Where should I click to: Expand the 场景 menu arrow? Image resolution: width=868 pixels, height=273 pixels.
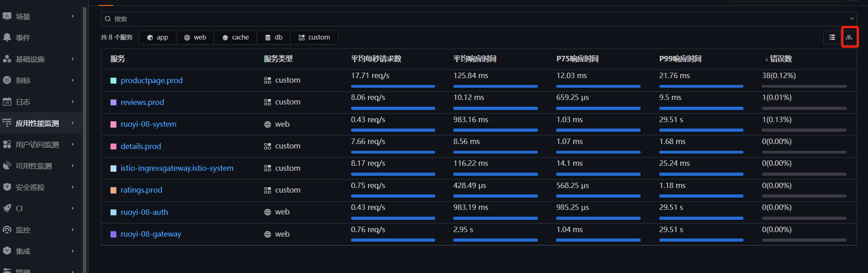pyautogui.click(x=73, y=16)
